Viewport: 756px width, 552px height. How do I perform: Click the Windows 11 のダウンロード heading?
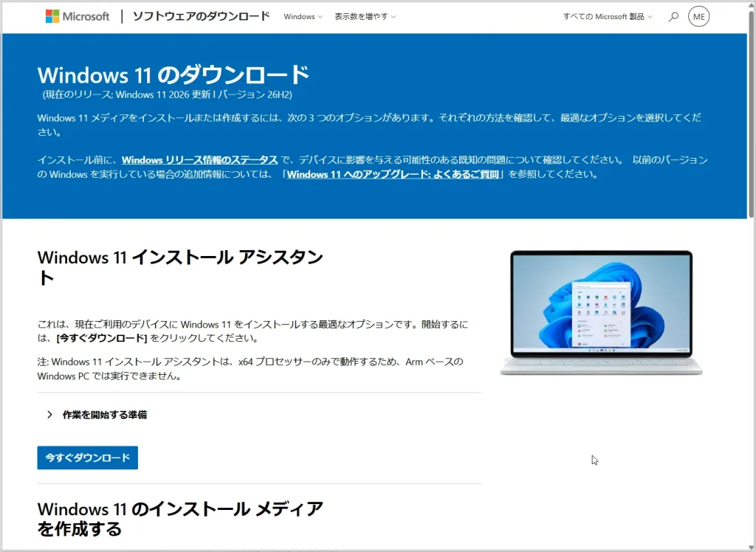coord(173,75)
